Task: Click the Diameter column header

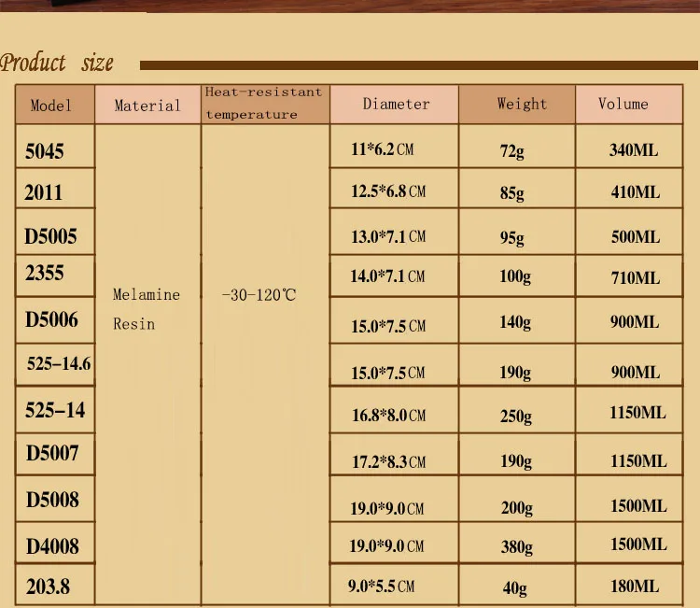Action: [x=394, y=105]
